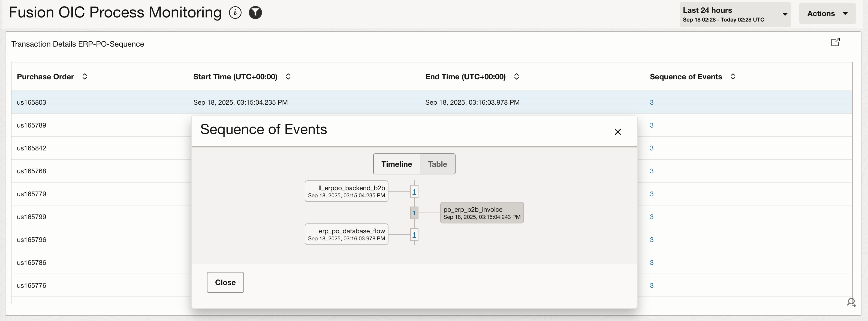Image resolution: width=868 pixels, height=321 pixels.
Task: Open the Last 24 hours time range selector
Action: coord(735,14)
